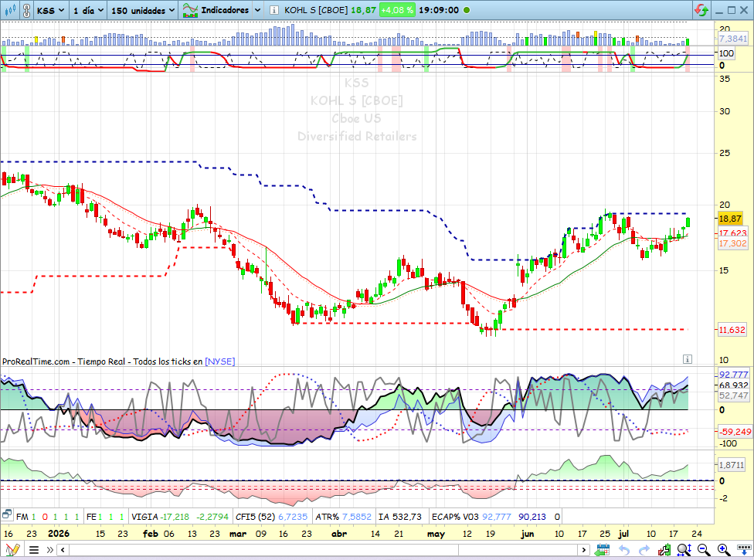The width and height of the screenshot is (754, 560).
Task: Select the CFI5 (52) indicator label
Action: tap(255, 517)
